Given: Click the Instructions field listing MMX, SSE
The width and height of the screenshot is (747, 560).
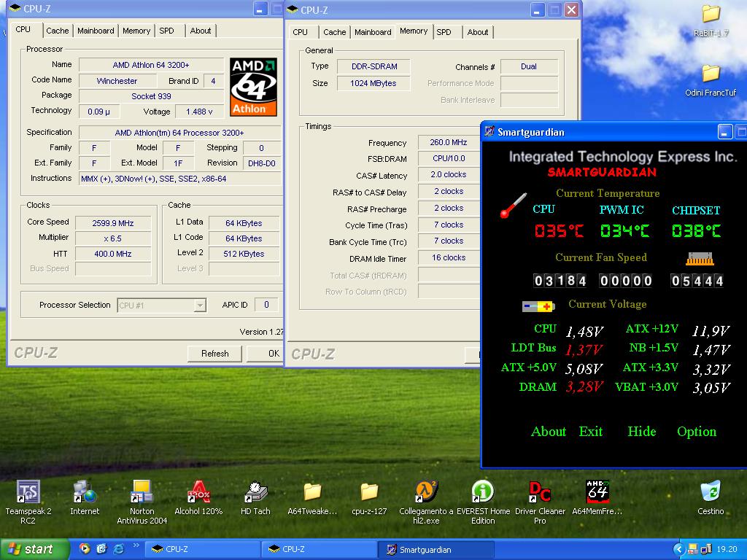Looking at the screenshot, I should 180,179.
